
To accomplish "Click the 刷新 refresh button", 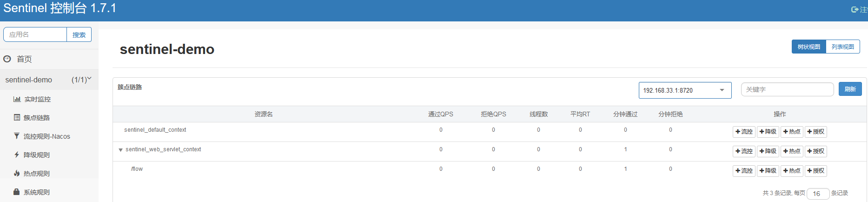I will tap(850, 89).
